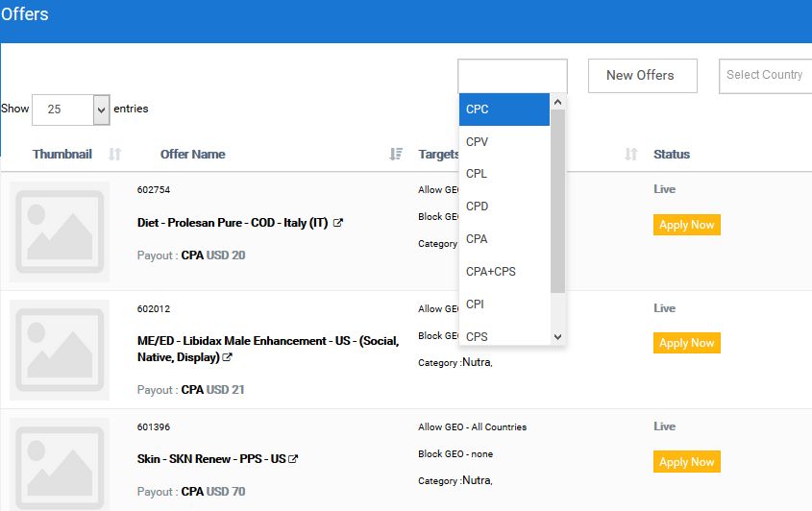812x511 pixels.
Task: Open the Select Country dropdown
Action: coord(765,76)
